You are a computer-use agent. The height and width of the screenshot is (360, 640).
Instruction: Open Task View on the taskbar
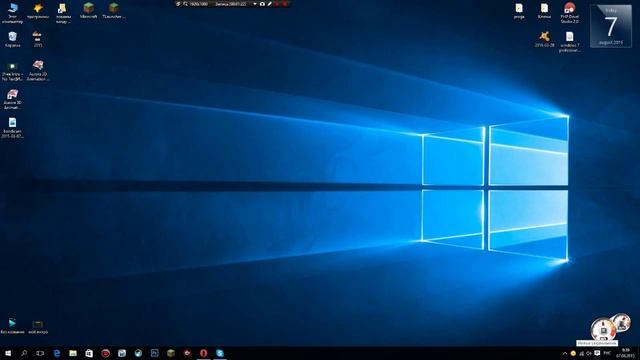click(40, 353)
